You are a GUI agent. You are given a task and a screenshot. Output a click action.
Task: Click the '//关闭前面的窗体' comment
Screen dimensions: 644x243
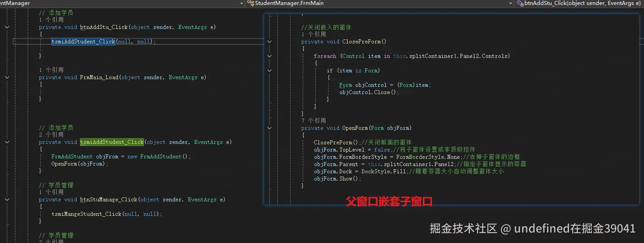pyautogui.click(x=386, y=143)
